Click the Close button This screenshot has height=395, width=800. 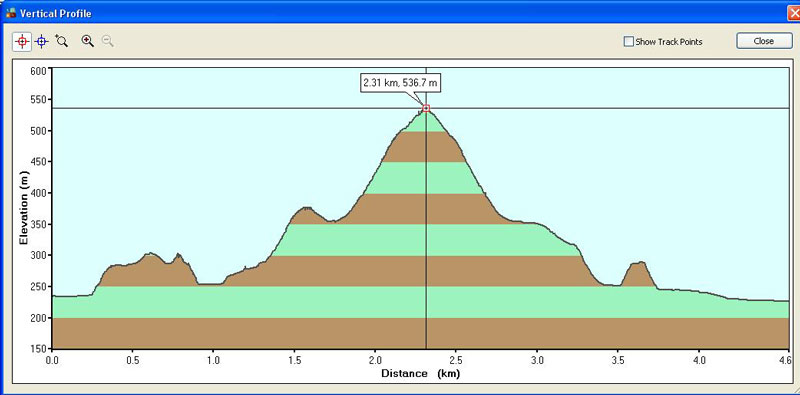764,41
